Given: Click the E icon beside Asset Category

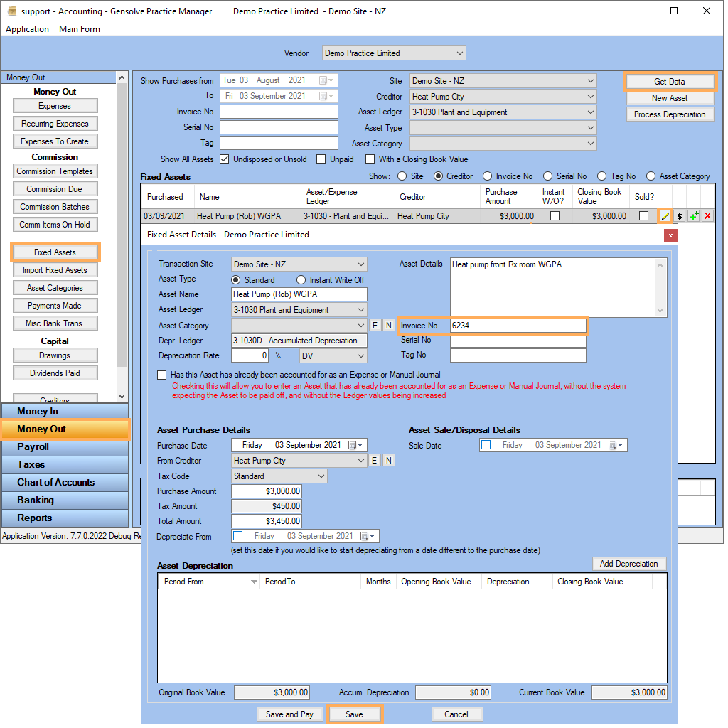Looking at the screenshot, I should coord(375,325).
